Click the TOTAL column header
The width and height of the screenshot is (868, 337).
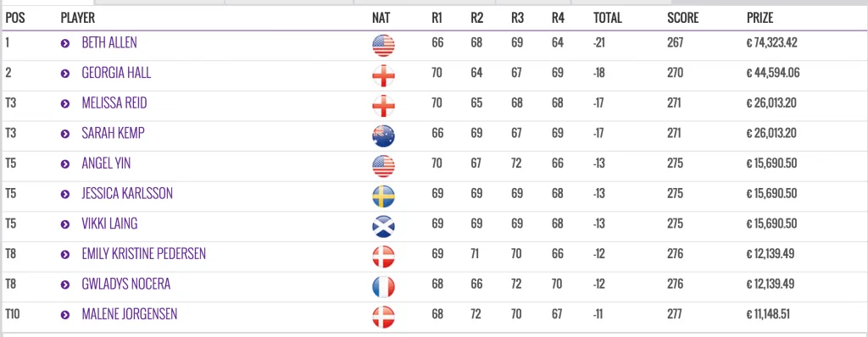pyautogui.click(x=608, y=18)
